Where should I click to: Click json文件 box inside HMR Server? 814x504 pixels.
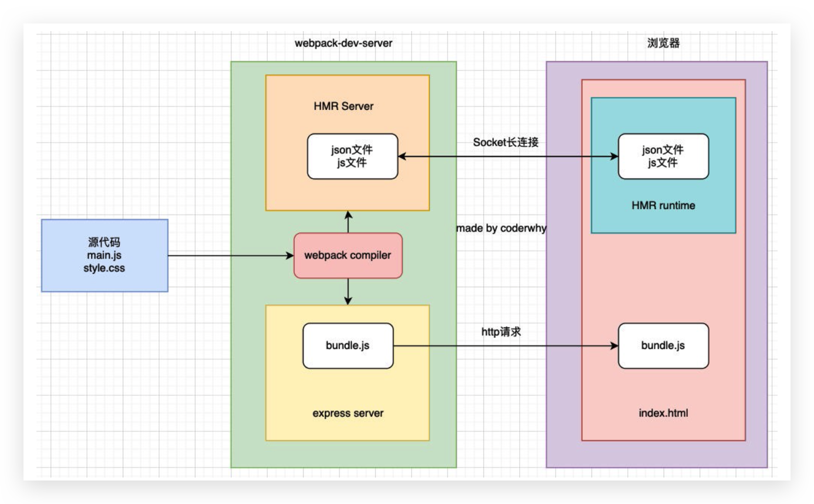tap(352, 156)
